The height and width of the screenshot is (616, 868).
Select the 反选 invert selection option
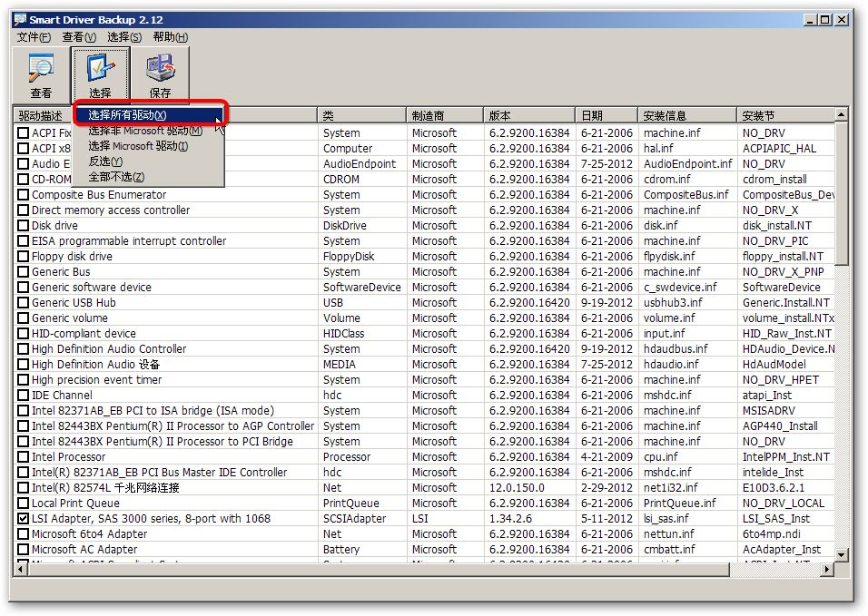pos(104,161)
